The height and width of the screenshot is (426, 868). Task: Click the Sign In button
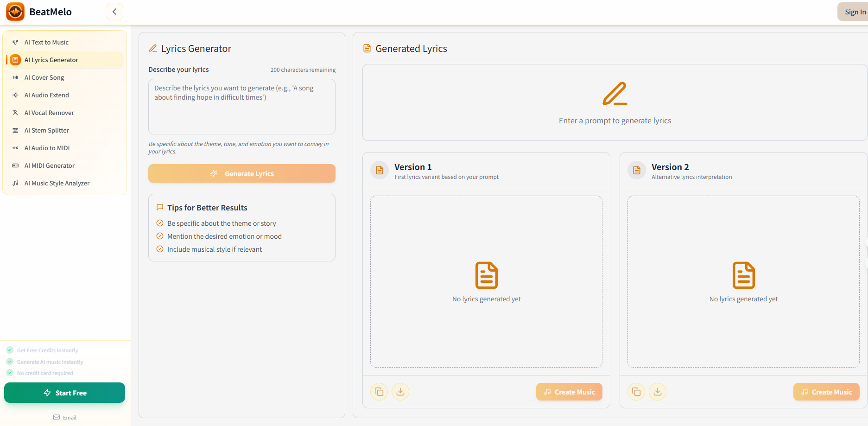point(853,12)
